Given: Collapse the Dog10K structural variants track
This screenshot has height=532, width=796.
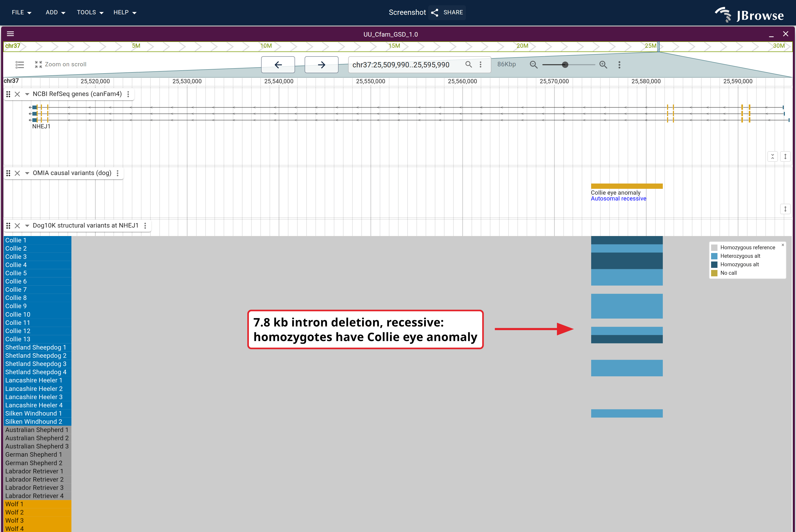Looking at the screenshot, I should (x=27, y=226).
